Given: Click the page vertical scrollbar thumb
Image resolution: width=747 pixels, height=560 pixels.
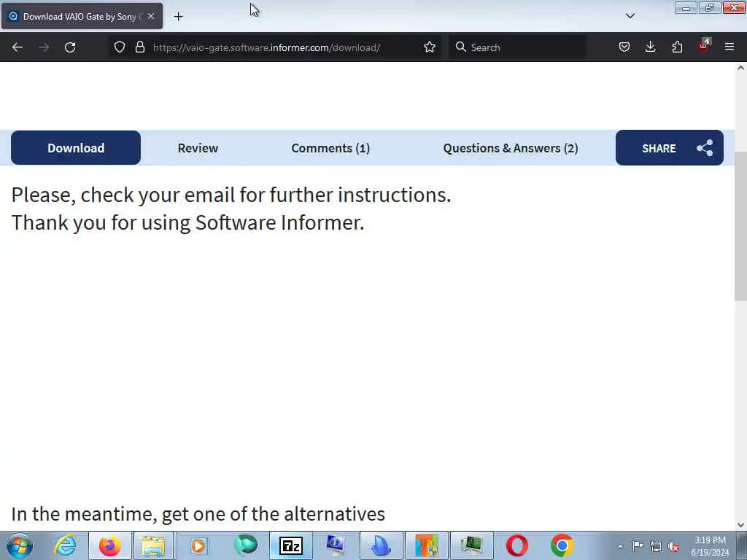Looking at the screenshot, I should [740, 226].
